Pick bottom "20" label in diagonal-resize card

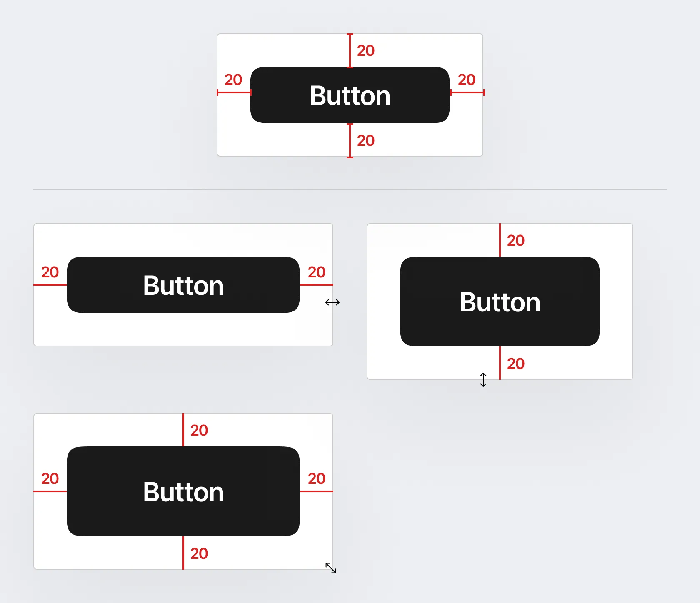pos(199,554)
